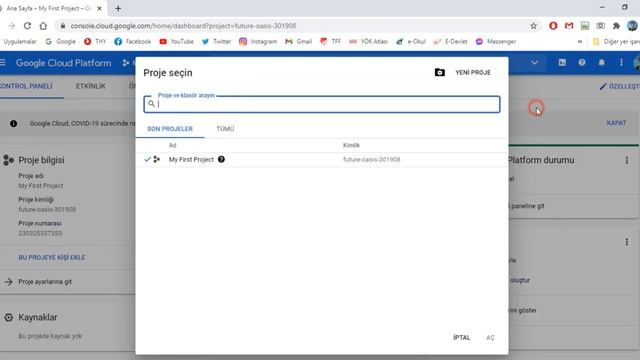The height and width of the screenshot is (360, 640).
Task: Click help icon next to My First Project
Action: tap(221, 160)
